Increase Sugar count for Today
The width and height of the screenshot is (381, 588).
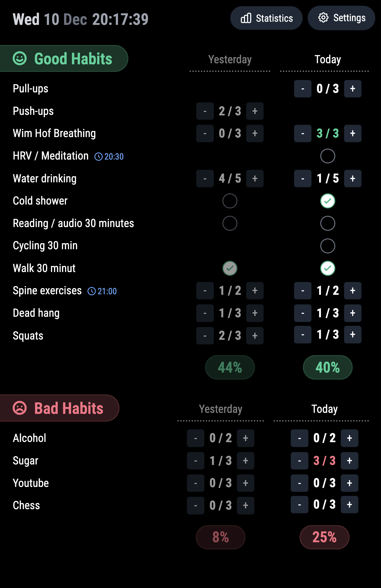(x=349, y=460)
